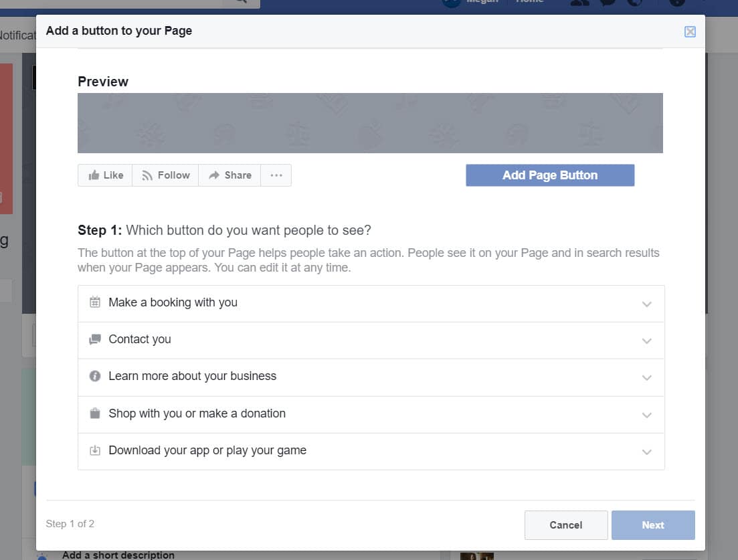The width and height of the screenshot is (738, 560).
Task: Click the Next button
Action: tap(652, 525)
